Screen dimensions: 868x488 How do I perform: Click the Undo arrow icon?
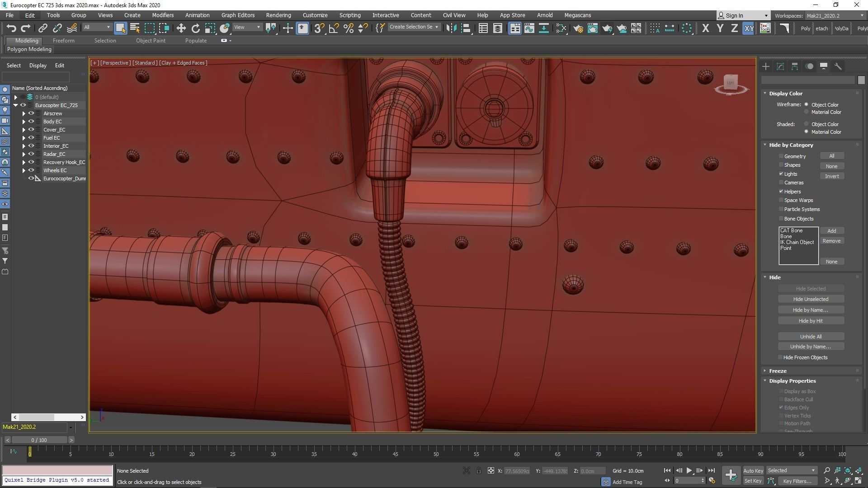pyautogui.click(x=11, y=28)
